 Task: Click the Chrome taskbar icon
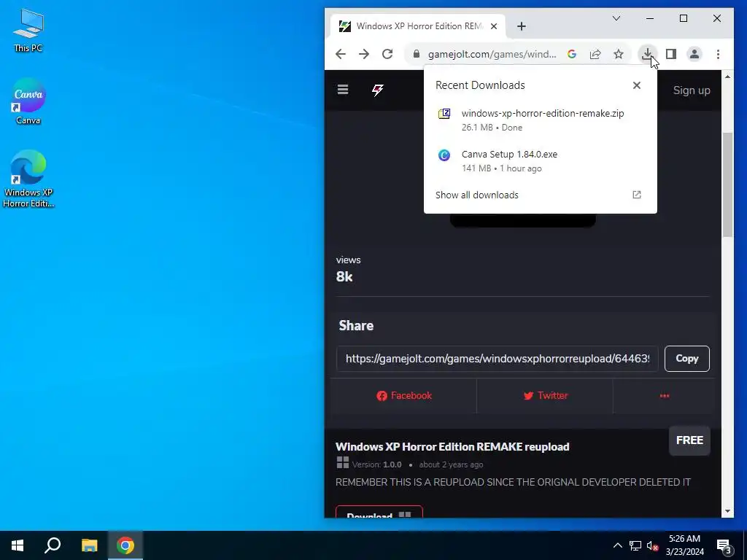125,545
